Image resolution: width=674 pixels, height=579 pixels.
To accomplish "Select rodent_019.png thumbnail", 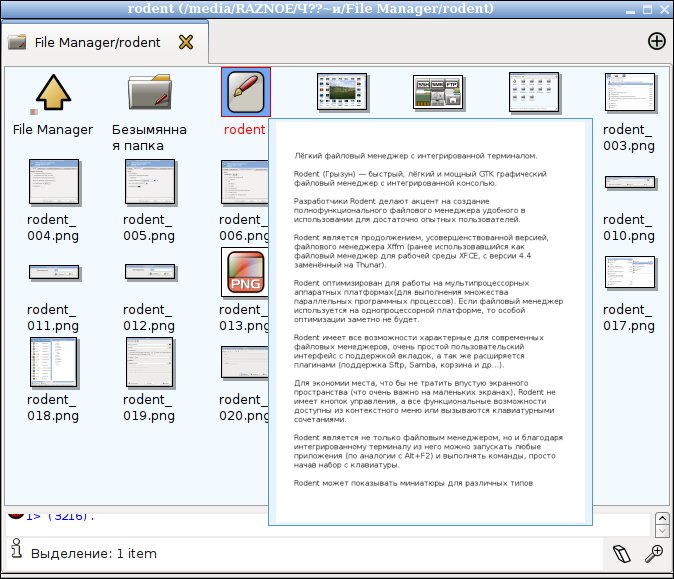I will click(x=150, y=362).
